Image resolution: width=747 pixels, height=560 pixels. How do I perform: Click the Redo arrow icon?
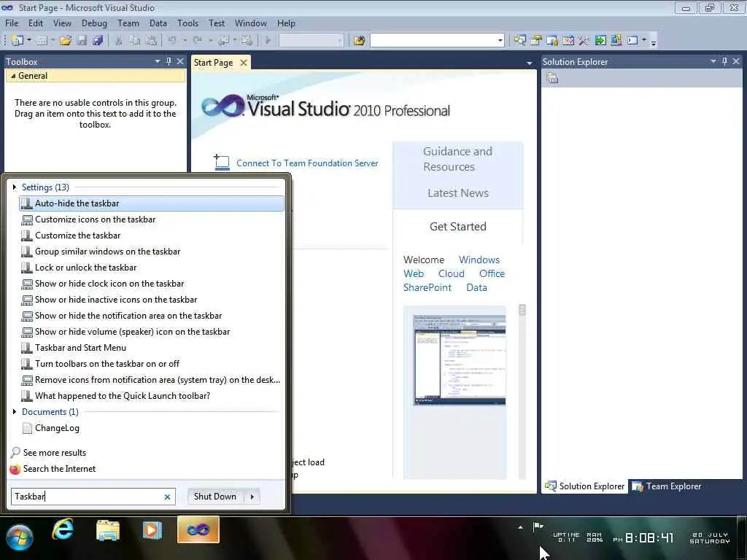[197, 41]
